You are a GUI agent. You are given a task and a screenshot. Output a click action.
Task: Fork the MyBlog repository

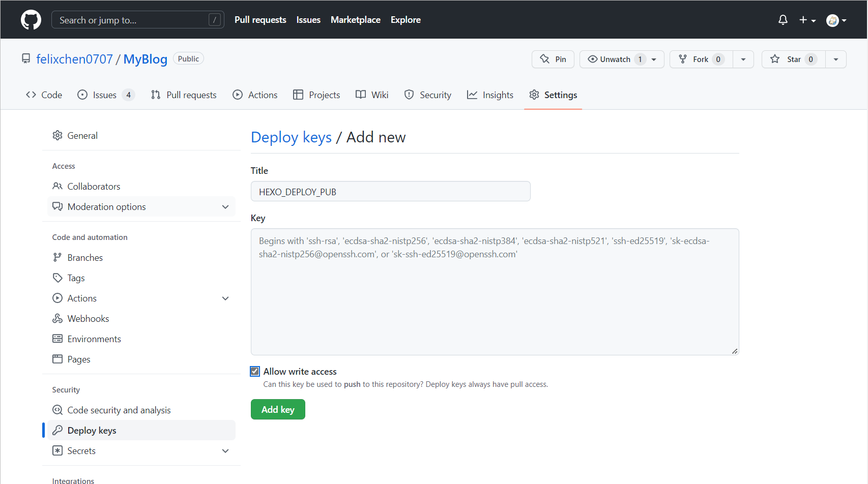(x=701, y=59)
